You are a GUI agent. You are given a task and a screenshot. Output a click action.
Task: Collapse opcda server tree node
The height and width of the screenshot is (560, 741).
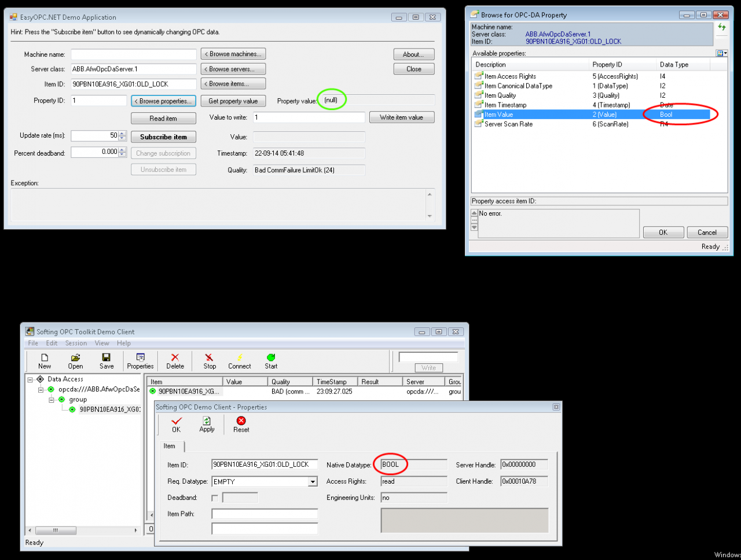41,390
